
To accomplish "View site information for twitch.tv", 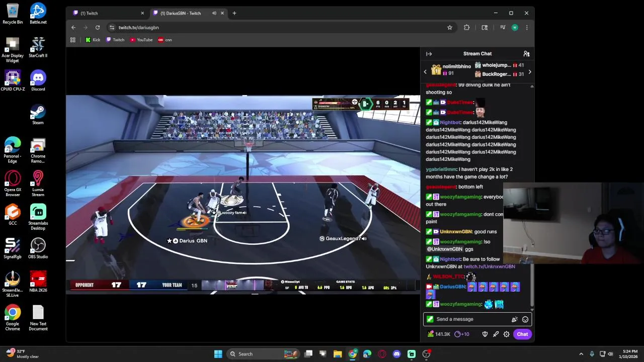I will point(112,28).
